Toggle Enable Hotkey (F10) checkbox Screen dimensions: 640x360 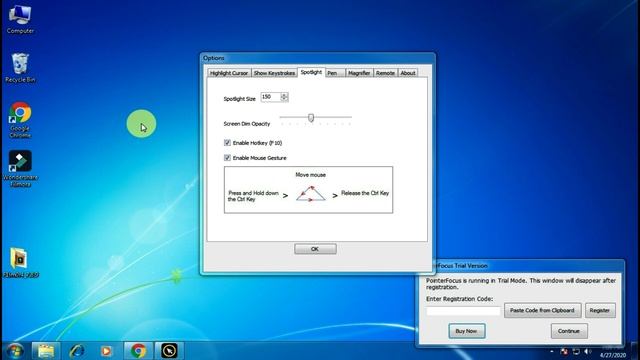click(x=227, y=142)
